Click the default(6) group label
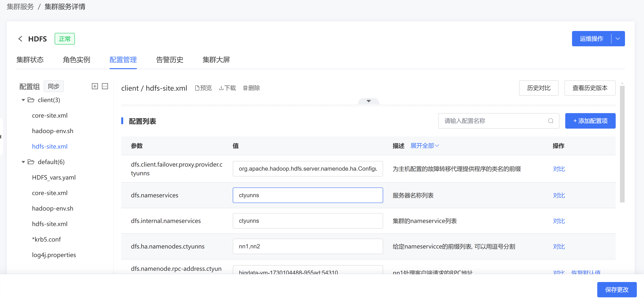 (51, 162)
